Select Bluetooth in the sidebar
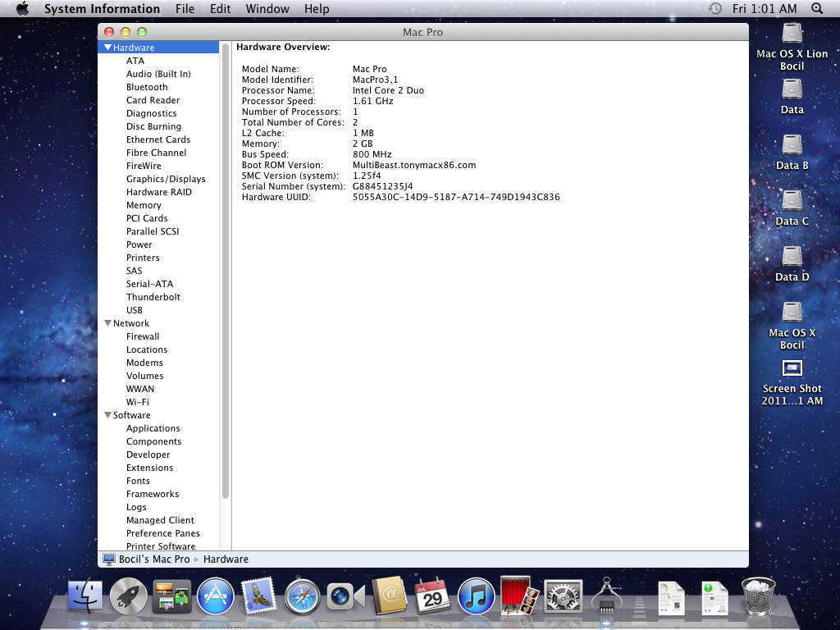Viewport: 840px width, 630px height. (x=147, y=87)
